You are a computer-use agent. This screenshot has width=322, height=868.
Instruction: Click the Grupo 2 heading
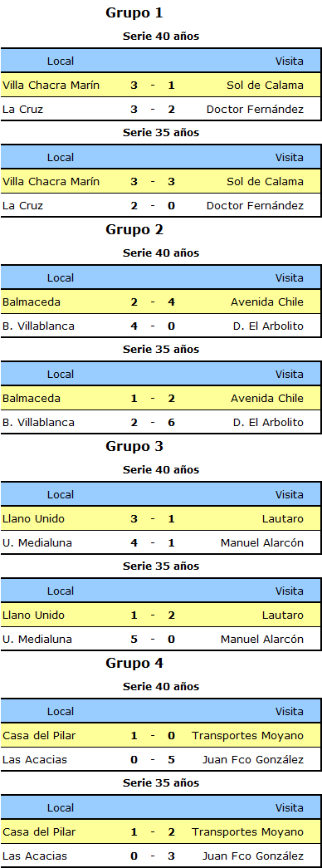(x=134, y=230)
